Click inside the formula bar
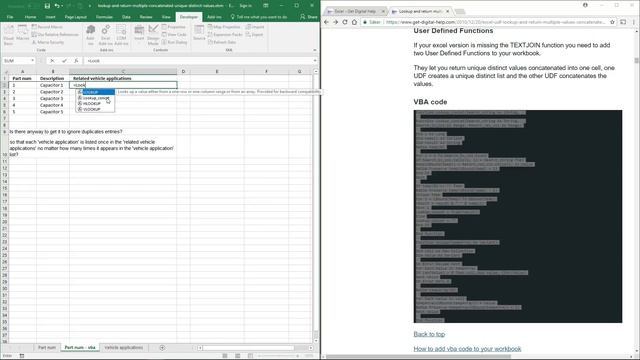Viewport: 640px width, 360px height. 199,61
